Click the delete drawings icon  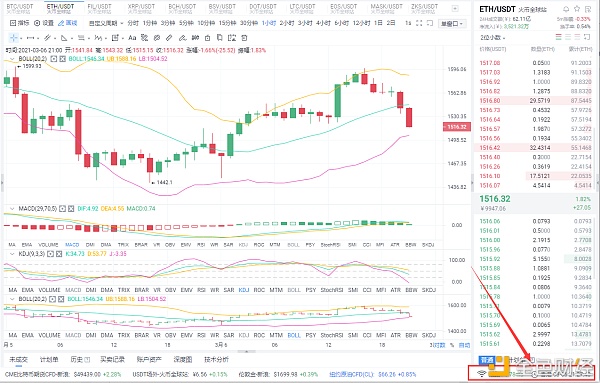[x=244, y=38]
